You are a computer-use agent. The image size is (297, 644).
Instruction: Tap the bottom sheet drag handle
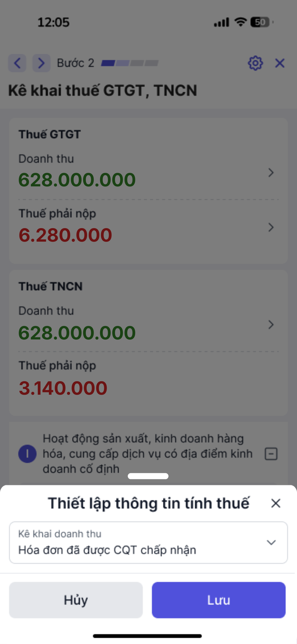[x=148, y=476]
